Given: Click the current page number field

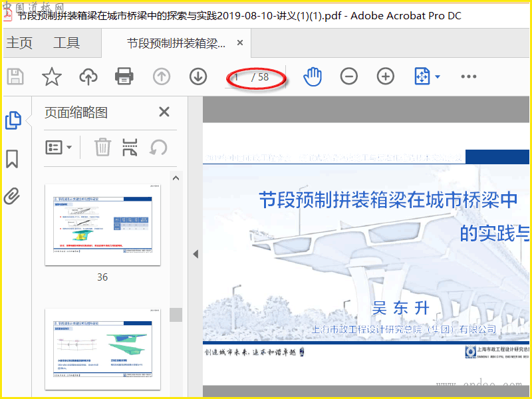Looking at the screenshot, I should click(x=237, y=77).
